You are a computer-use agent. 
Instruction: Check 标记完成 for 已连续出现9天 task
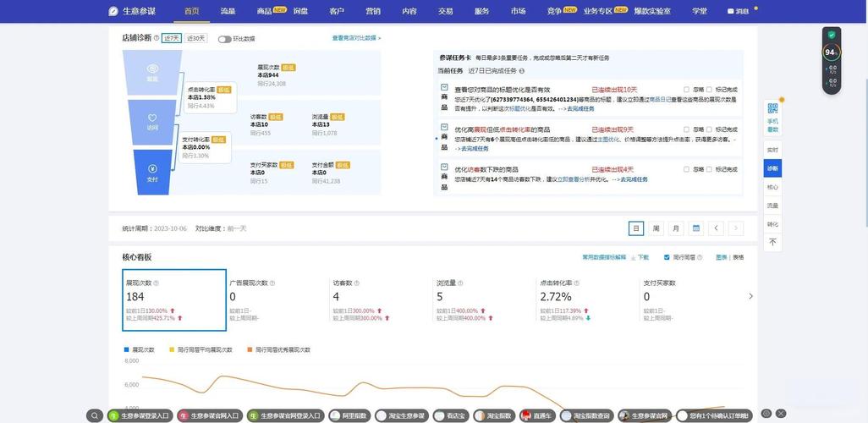(709, 129)
